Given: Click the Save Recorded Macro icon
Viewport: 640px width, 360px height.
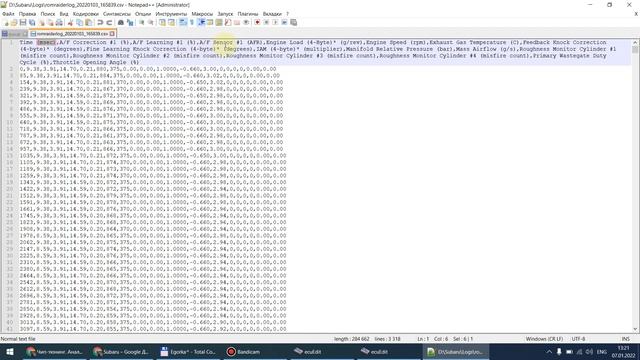Looking at the screenshot, I should 293,22.
